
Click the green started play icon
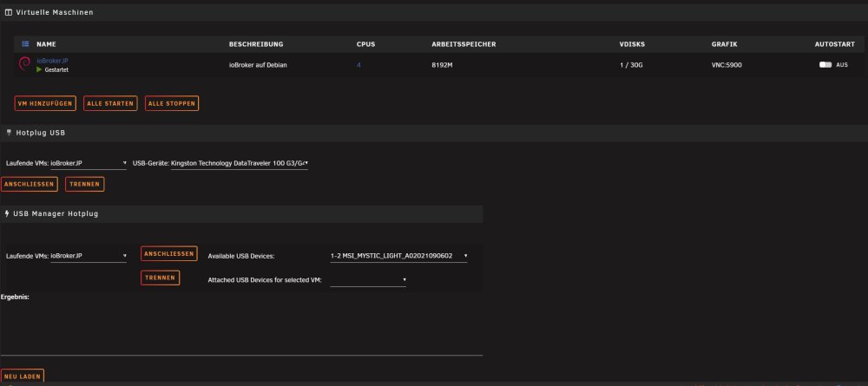coord(39,70)
